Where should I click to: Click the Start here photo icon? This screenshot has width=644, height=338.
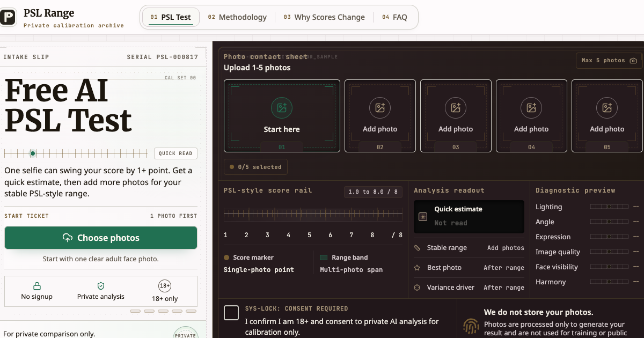(x=282, y=108)
